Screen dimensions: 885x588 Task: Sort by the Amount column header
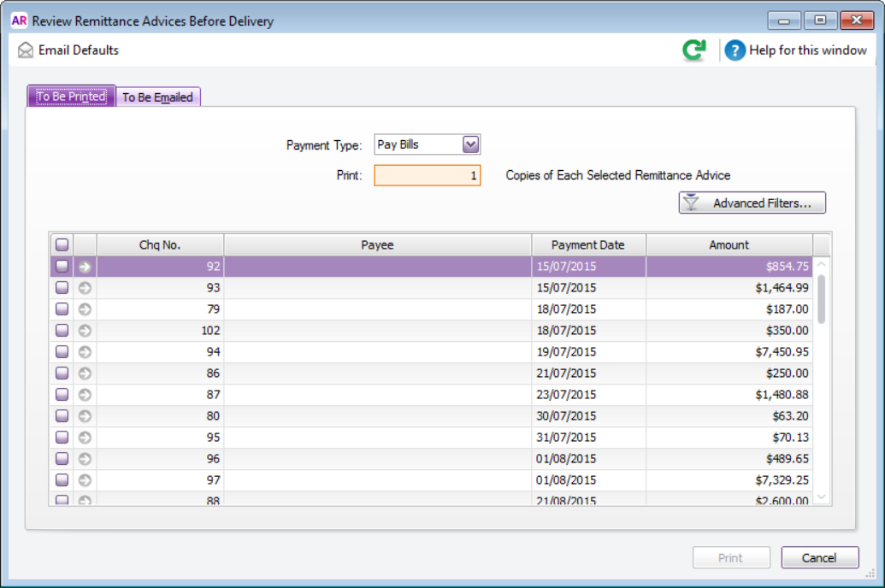click(729, 245)
